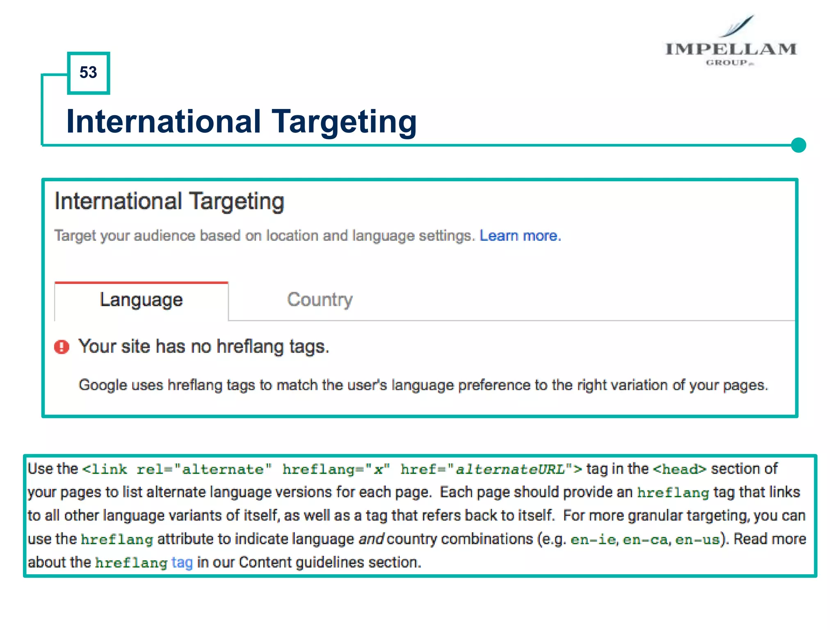
Task: Click the en-ie language code example
Action: [x=593, y=539]
